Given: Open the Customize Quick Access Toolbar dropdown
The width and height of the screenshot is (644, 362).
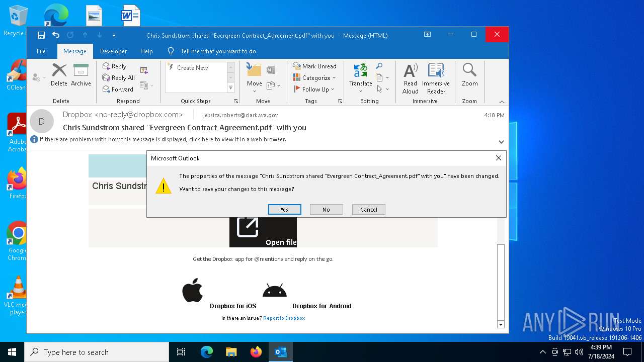Looking at the screenshot, I should click(x=114, y=35).
